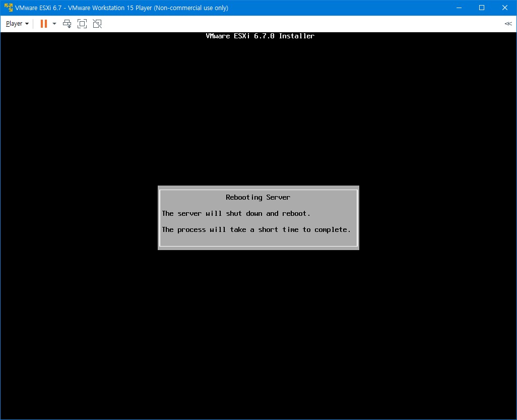Viewport: 517px width, 420px height.
Task: Expand the power options dropdown arrow
Action: [x=54, y=24]
